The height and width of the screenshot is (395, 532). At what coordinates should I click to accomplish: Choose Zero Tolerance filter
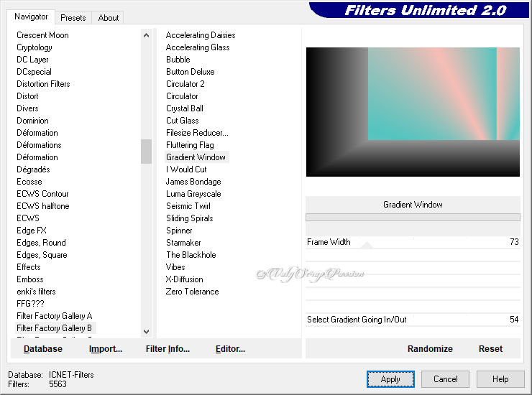coord(193,292)
